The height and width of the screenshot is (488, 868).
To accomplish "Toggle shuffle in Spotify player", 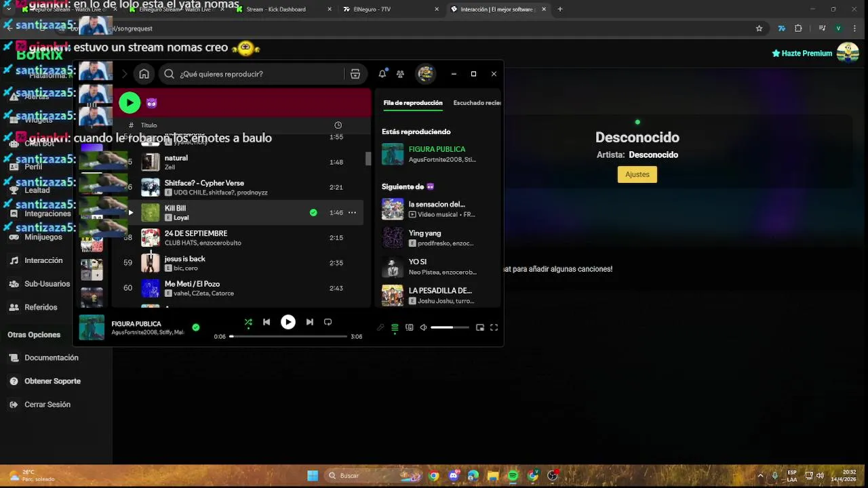I will (x=248, y=322).
